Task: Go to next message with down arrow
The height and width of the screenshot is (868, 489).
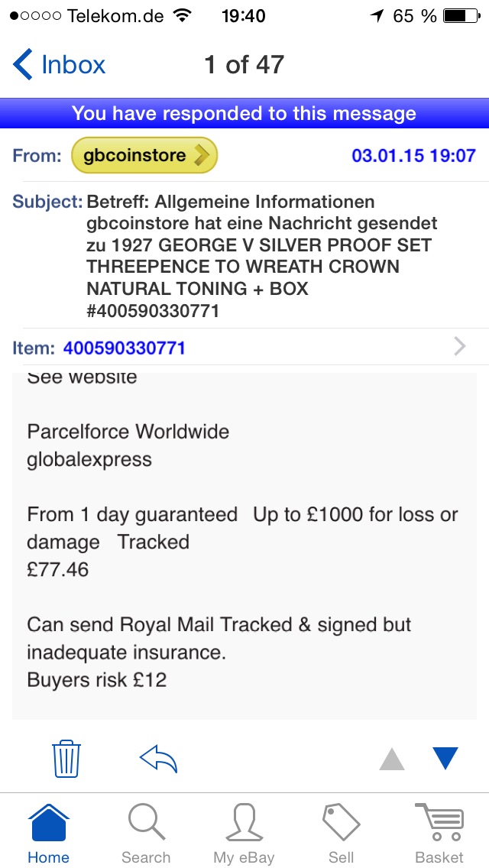Action: 445,758
